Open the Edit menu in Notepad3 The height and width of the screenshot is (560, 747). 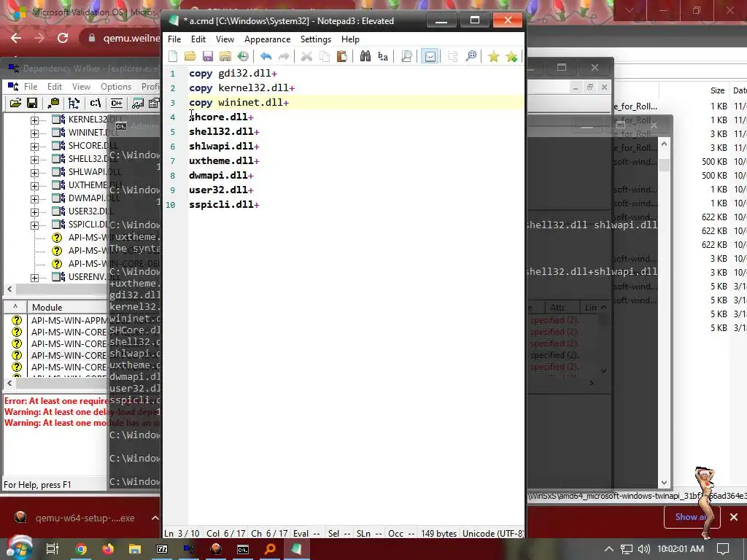pyautogui.click(x=198, y=39)
